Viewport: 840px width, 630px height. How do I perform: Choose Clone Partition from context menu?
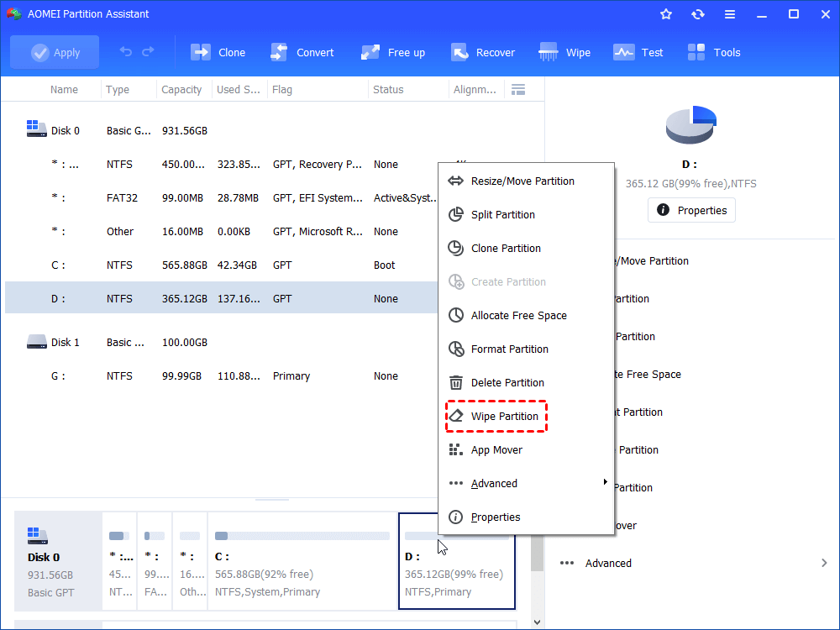pyautogui.click(x=526, y=249)
